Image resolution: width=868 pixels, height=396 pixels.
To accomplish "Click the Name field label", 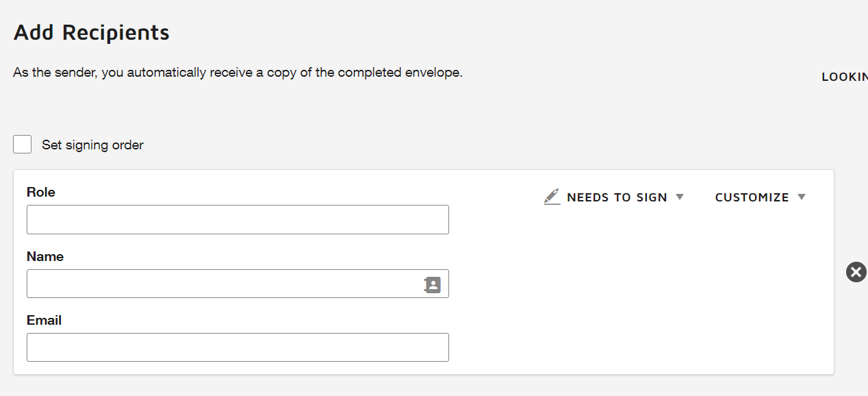I will [45, 256].
